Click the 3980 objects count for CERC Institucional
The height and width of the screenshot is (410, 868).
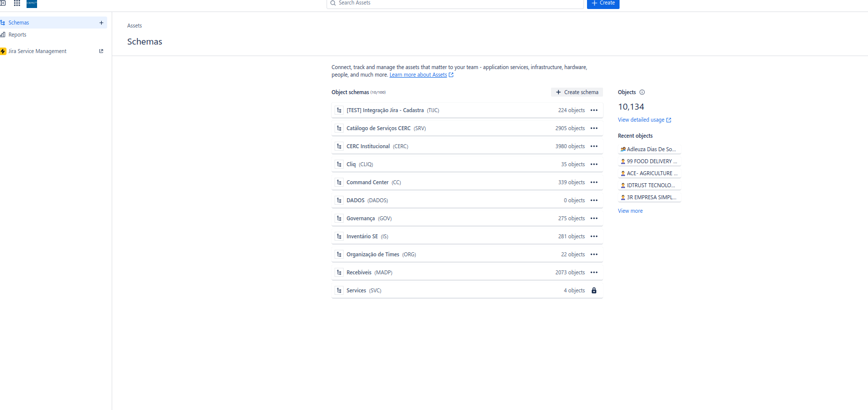(570, 146)
